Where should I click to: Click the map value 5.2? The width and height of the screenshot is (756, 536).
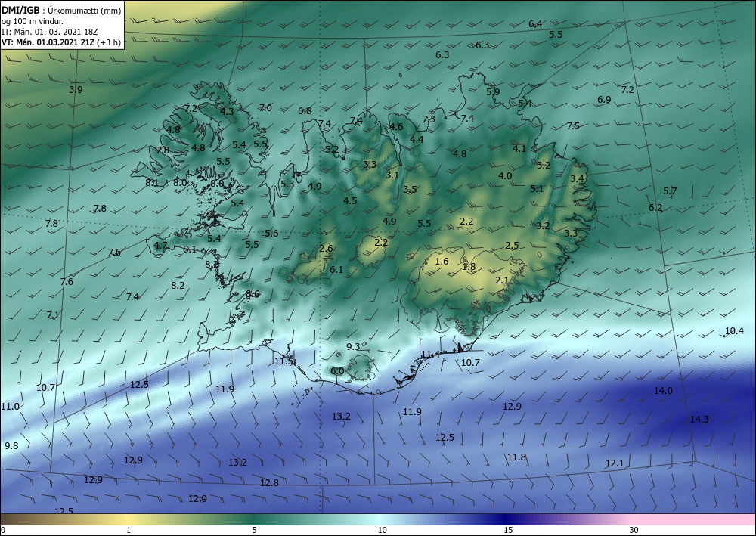(332, 150)
